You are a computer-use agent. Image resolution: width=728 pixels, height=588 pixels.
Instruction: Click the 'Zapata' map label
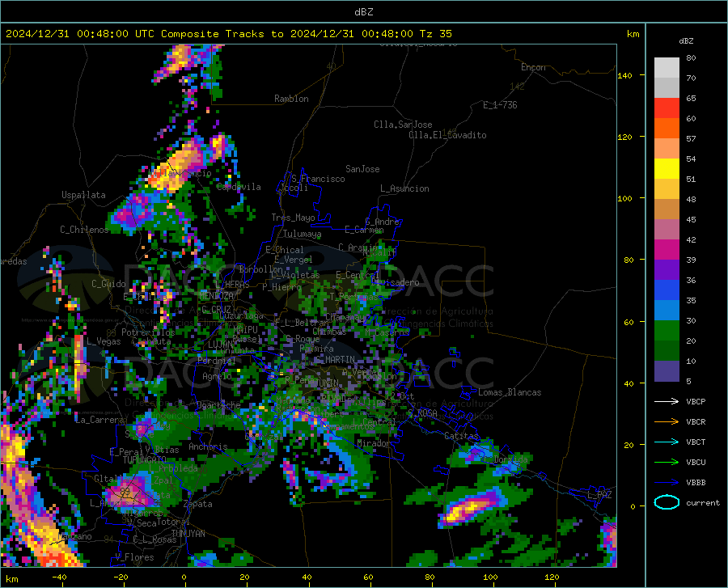pos(198,504)
